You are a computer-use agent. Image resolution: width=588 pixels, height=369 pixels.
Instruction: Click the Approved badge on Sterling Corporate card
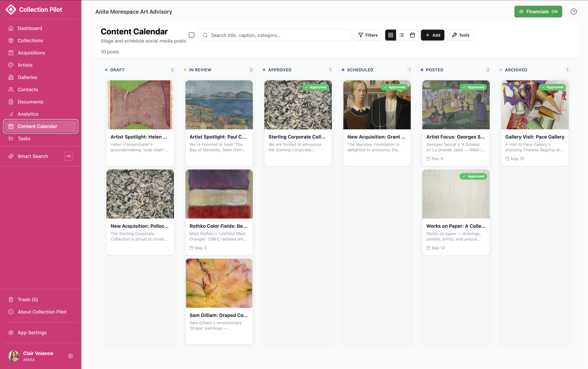tap(315, 87)
